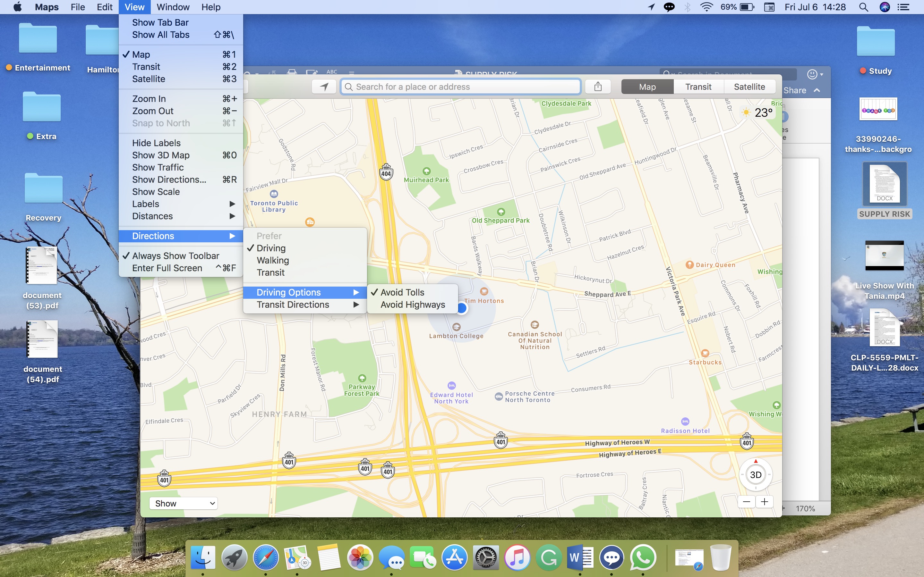
Task: Toggle Always Show Toolbar
Action: (175, 256)
